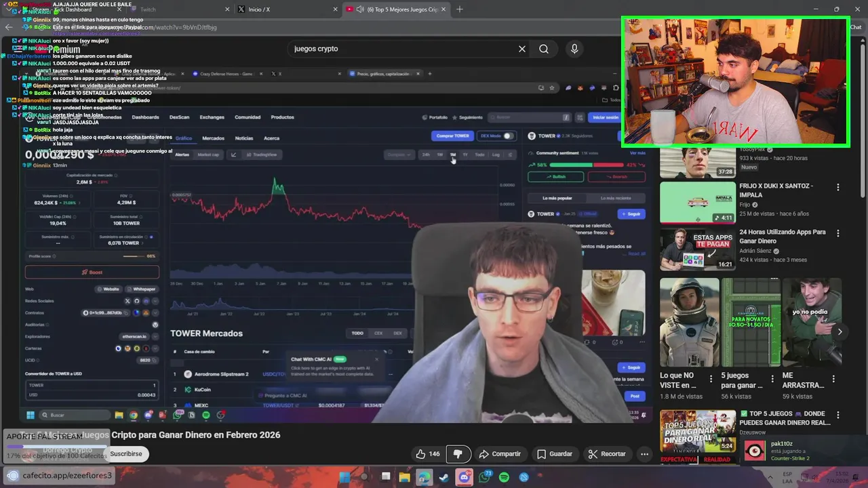Select the TODO markets filter
Screen dimensions: 868x488
(x=357, y=333)
